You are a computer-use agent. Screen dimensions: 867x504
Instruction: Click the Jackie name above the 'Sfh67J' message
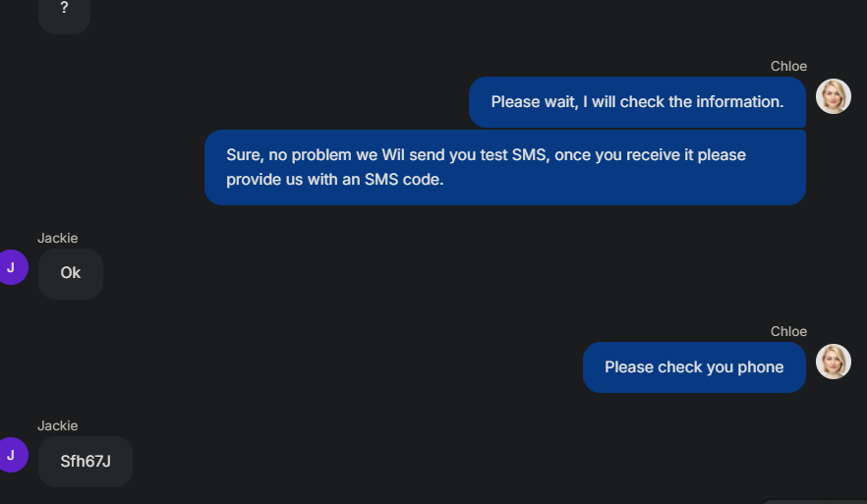57,426
